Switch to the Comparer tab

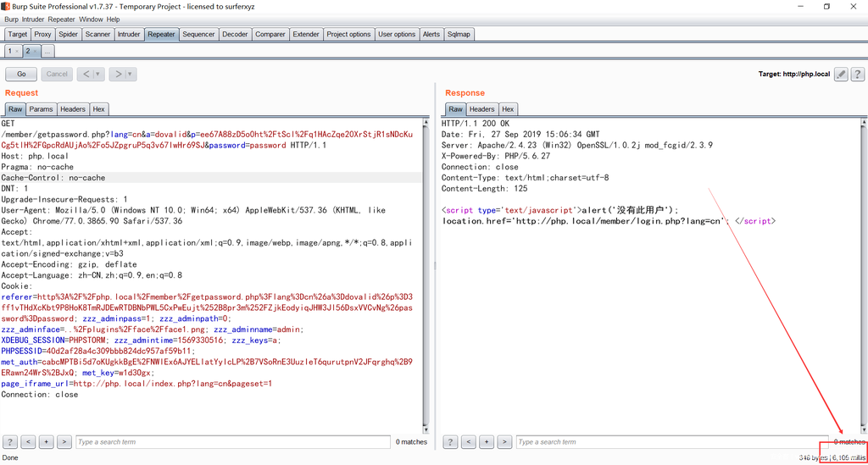click(x=270, y=34)
